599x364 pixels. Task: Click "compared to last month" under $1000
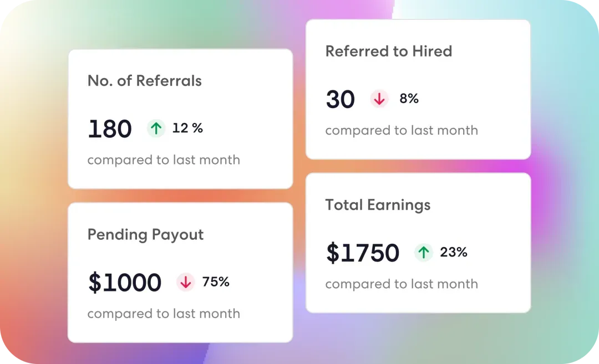coord(164,314)
